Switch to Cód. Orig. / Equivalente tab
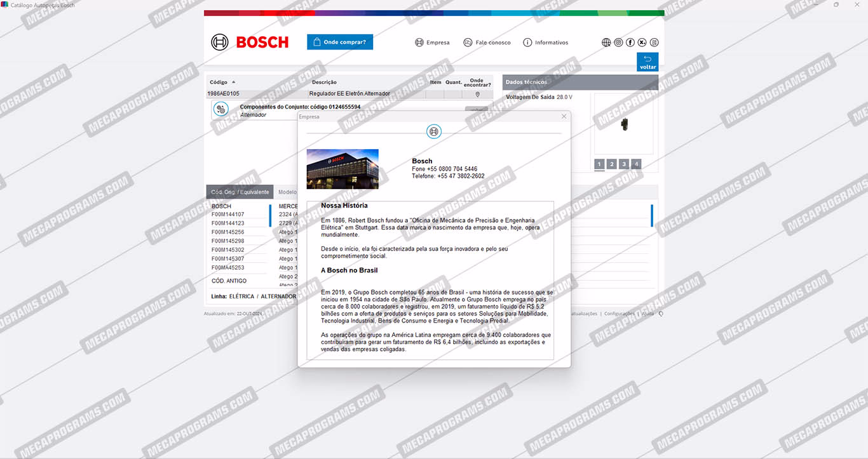Image resolution: width=868 pixels, height=459 pixels. coord(240,192)
